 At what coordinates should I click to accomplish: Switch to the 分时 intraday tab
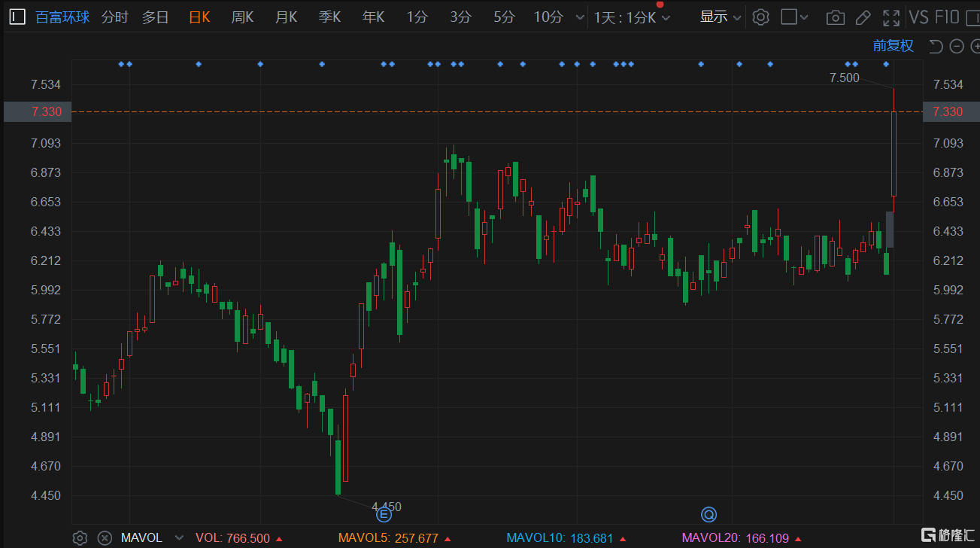pyautogui.click(x=114, y=17)
